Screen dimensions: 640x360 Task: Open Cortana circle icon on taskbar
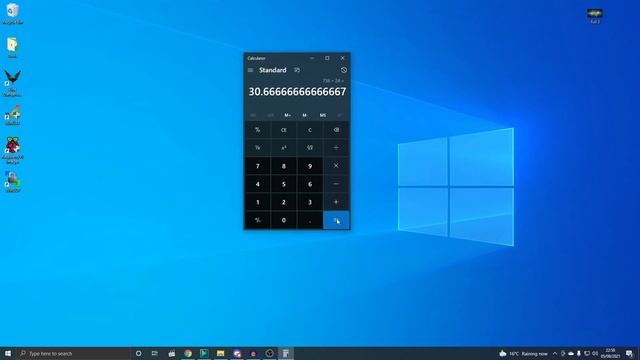point(138,353)
